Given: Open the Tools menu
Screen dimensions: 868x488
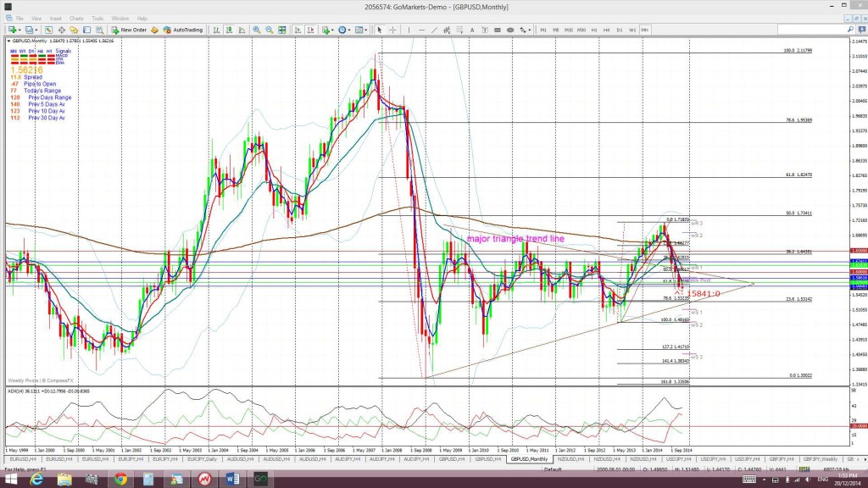Looking at the screenshot, I should (97, 19).
